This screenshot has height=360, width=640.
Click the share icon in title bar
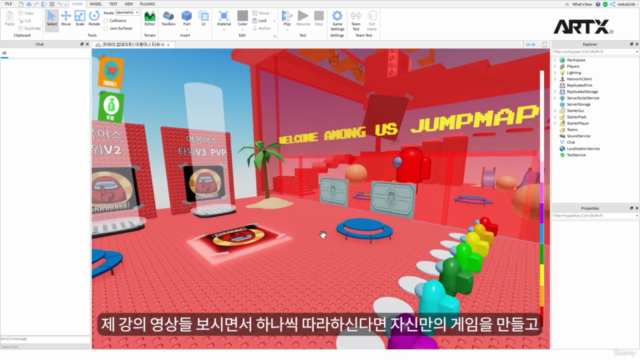click(612, 4)
